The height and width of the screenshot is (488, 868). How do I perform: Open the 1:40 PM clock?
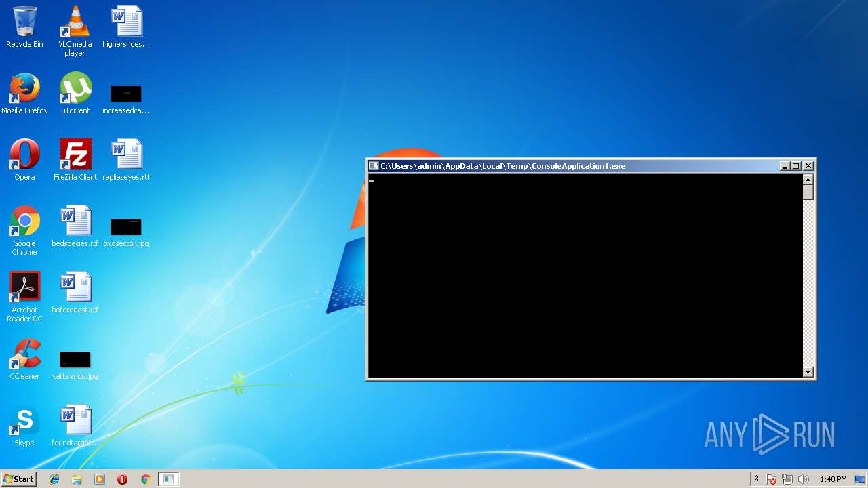tap(833, 479)
